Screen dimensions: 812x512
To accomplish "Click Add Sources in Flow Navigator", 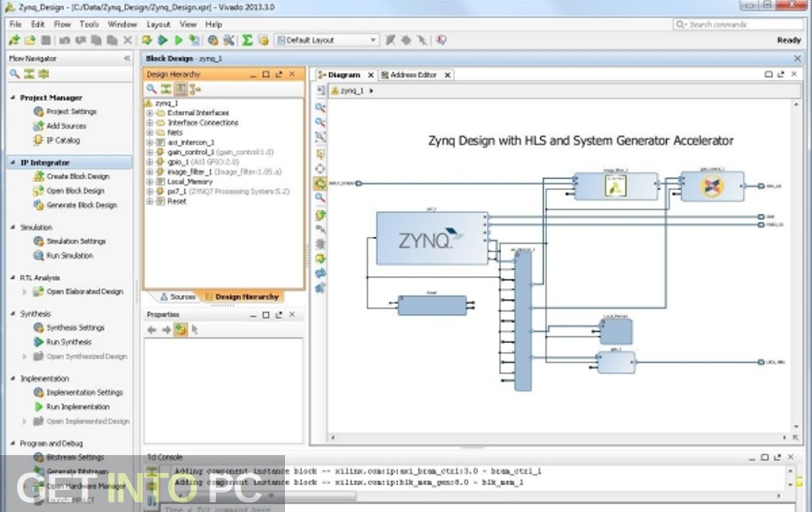I will point(67,126).
